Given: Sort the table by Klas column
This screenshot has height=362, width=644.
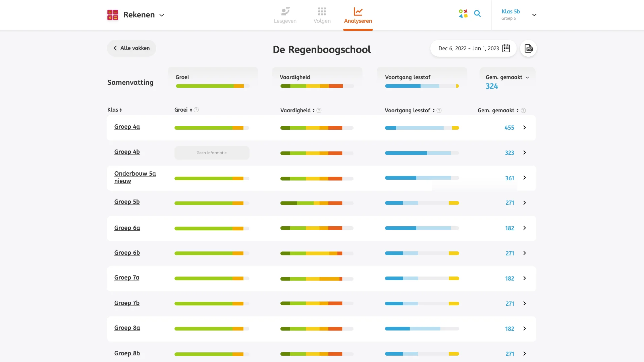Looking at the screenshot, I should coord(114,110).
